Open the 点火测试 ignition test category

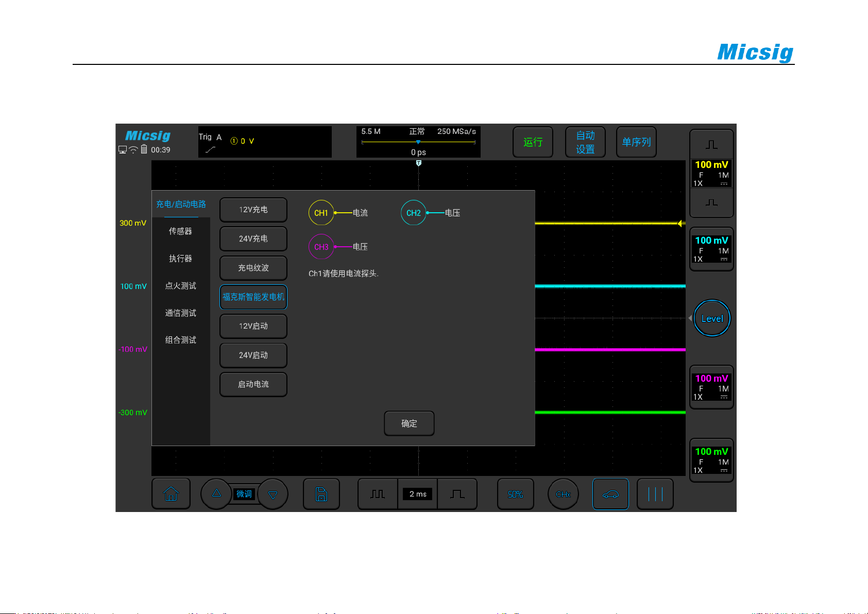(181, 286)
